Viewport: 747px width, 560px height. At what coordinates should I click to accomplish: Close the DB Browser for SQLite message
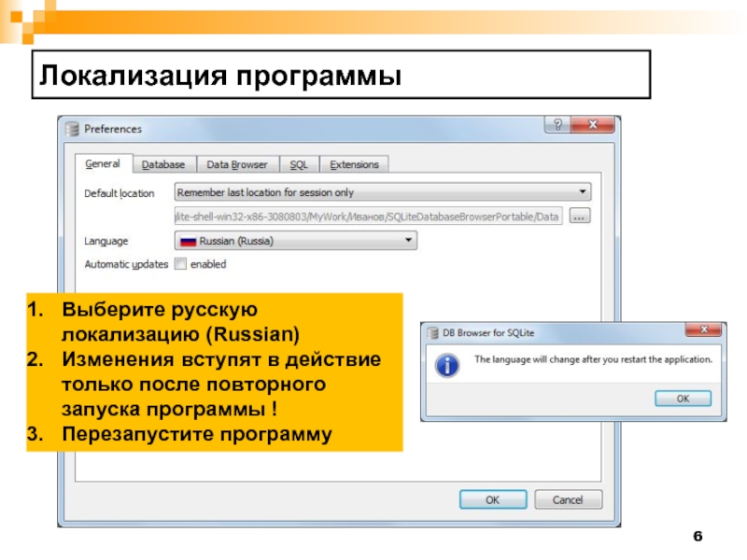[x=704, y=329]
